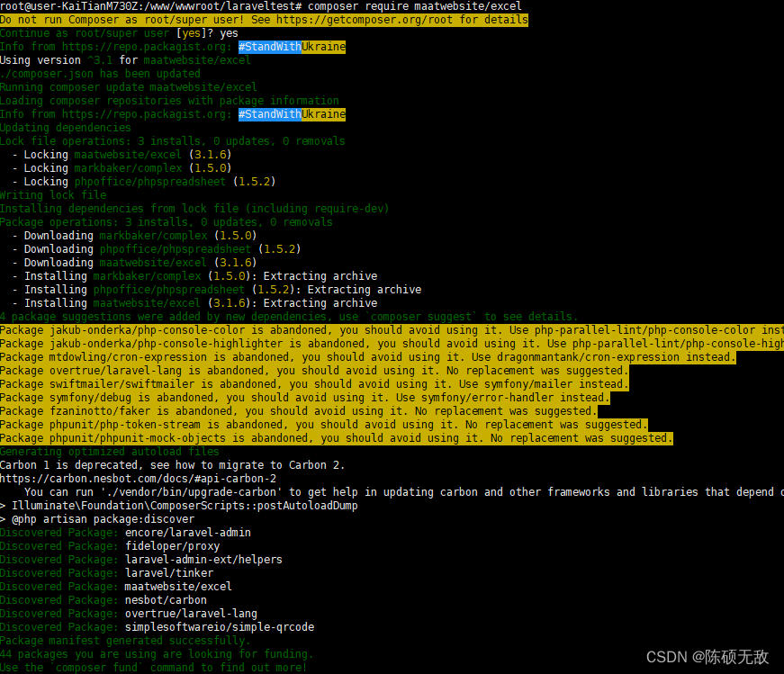This screenshot has height=674, width=784.
Task: Click 'Locking maatwebsite/excel (3.1.6)' line
Action: (122, 155)
